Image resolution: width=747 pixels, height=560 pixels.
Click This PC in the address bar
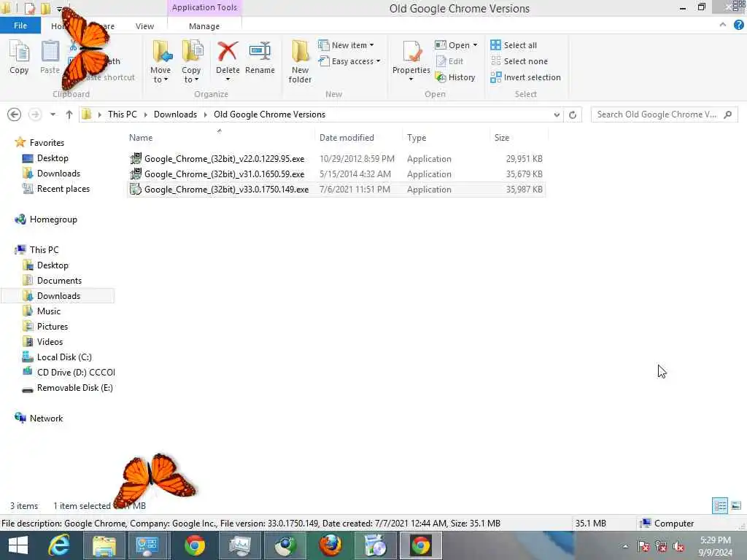click(122, 114)
